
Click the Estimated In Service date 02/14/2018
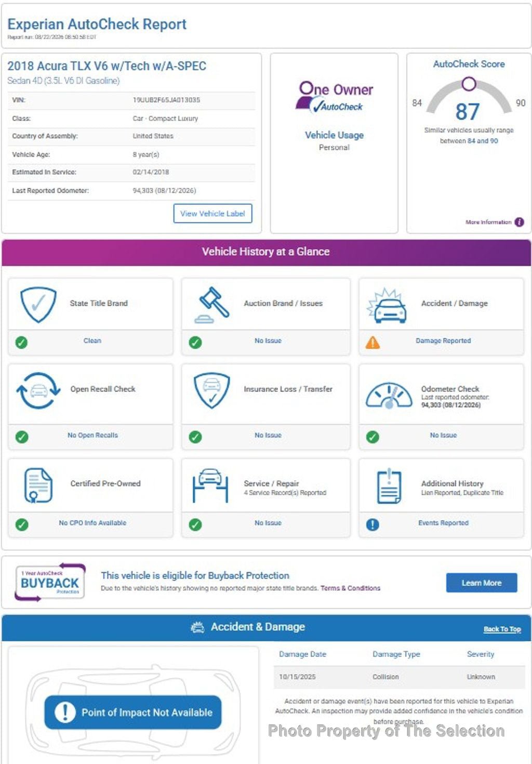coord(151,172)
